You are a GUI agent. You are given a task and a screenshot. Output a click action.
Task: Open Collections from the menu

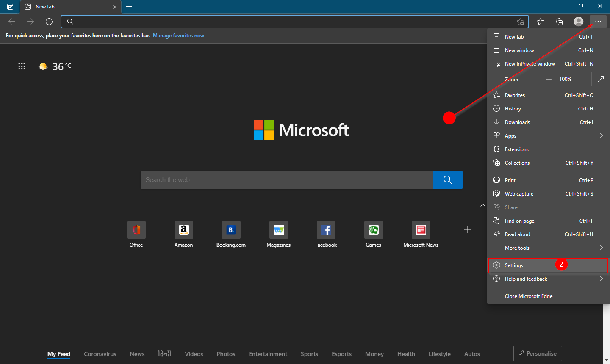tap(549, 163)
